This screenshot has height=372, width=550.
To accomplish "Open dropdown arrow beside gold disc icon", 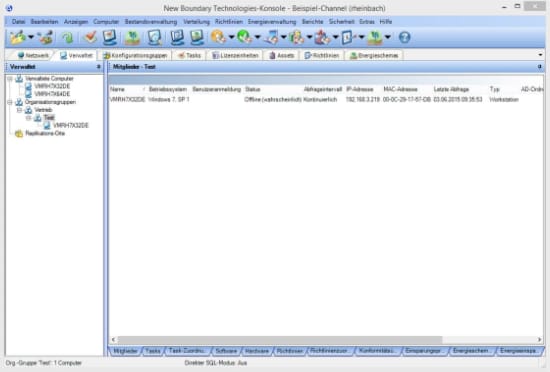I will [x=232, y=37].
